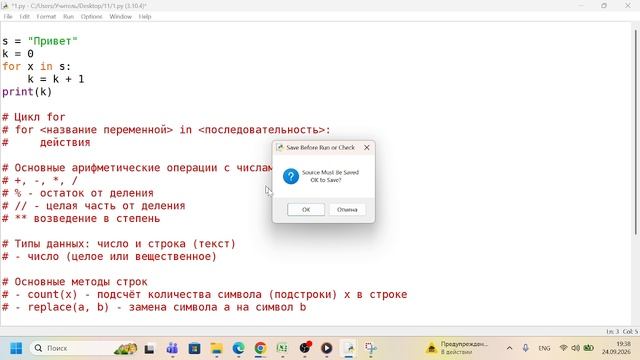The width and height of the screenshot is (640, 360).
Task: Open the black round app with the red badge
Action: coord(305,348)
